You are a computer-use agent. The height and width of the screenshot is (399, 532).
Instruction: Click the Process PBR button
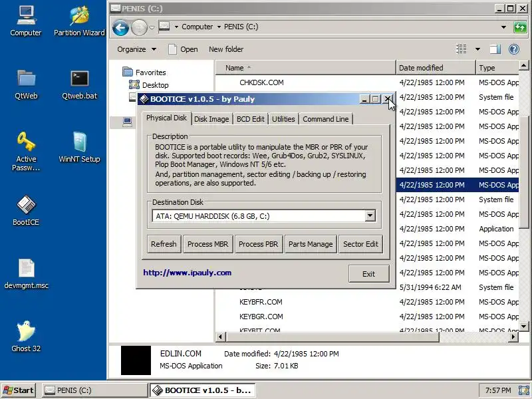tap(259, 244)
